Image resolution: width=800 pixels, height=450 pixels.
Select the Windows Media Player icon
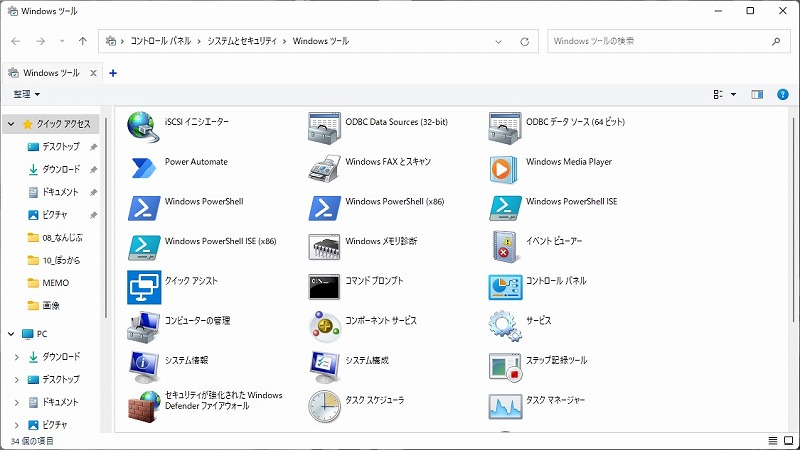tap(504, 169)
